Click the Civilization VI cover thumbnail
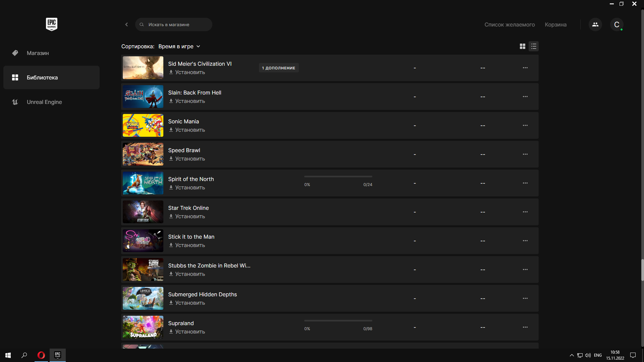Screen dimensions: 644x362 143,68
